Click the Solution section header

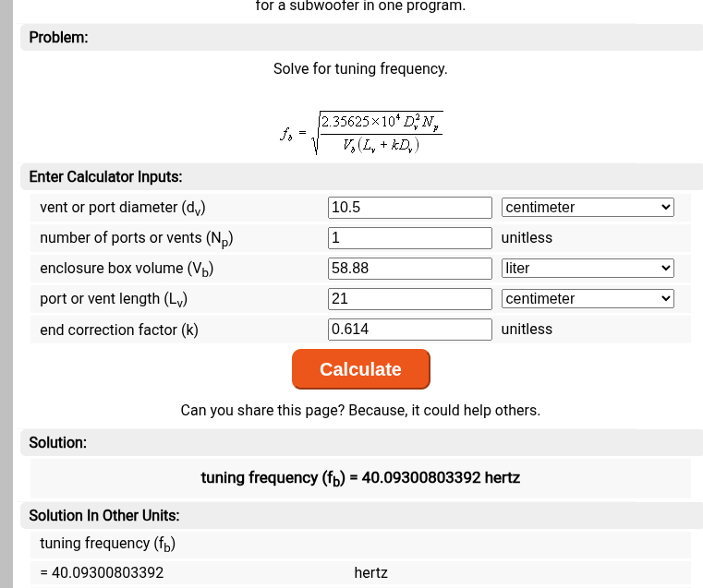click(x=57, y=443)
